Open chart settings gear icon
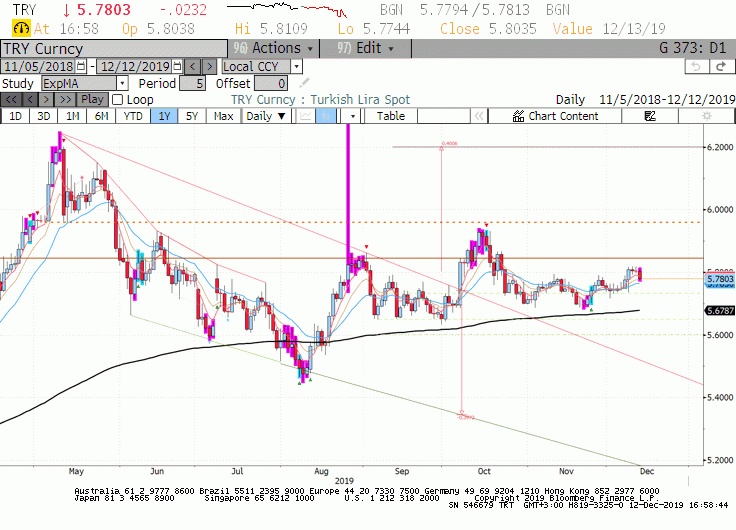736x530 pixels. (707, 116)
